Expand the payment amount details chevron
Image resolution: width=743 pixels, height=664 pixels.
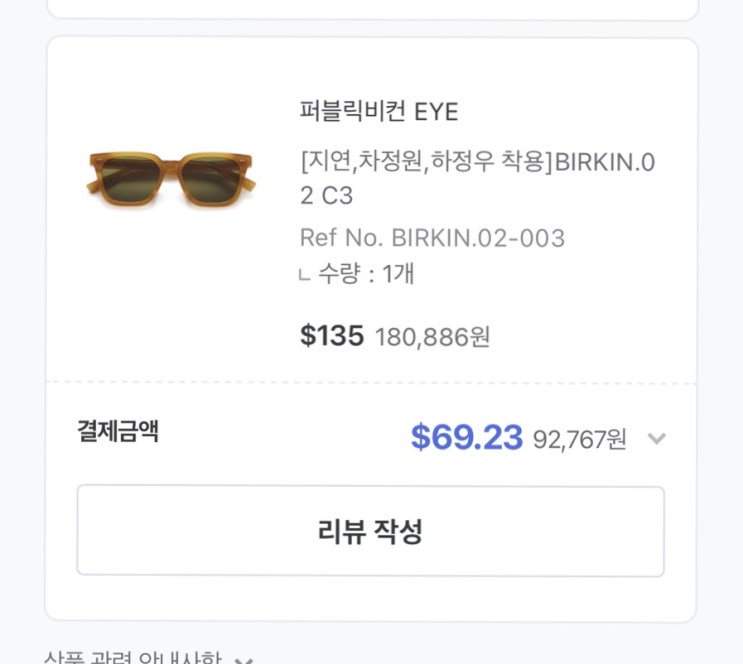click(x=656, y=438)
